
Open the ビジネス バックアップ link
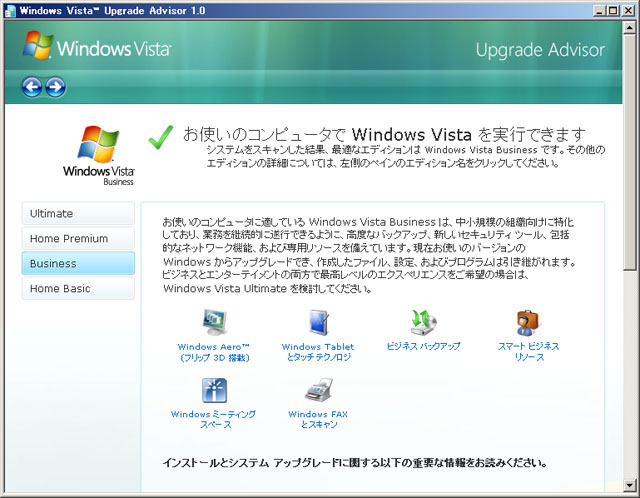423,347
